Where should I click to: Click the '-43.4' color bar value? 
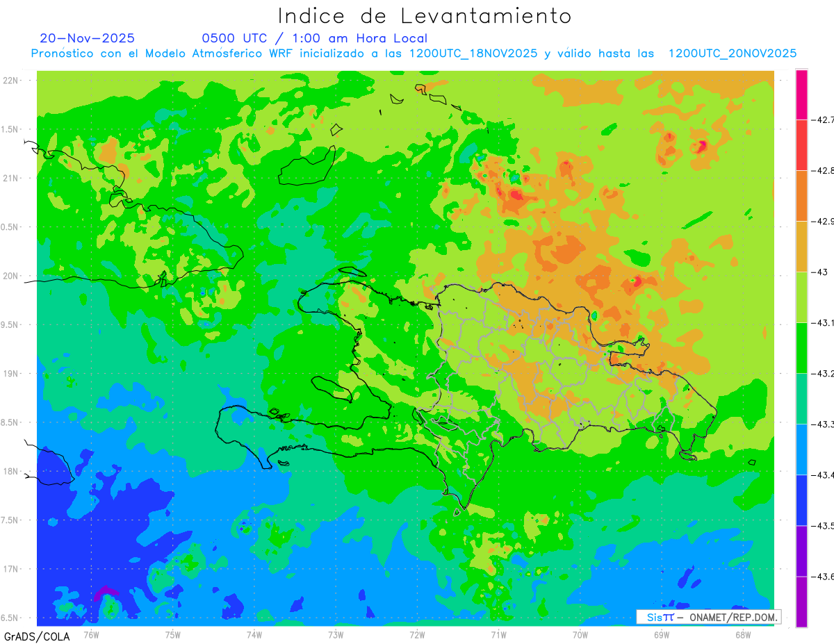[824, 474]
